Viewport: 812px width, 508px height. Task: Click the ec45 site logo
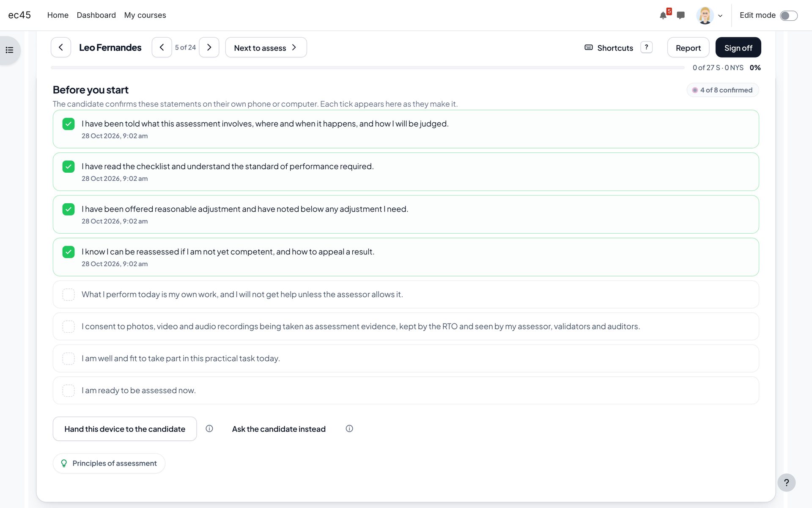[x=19, y=15]
